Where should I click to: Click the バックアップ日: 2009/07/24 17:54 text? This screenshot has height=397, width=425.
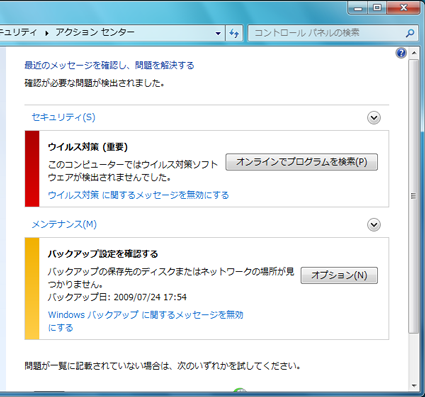pos(117,297)
